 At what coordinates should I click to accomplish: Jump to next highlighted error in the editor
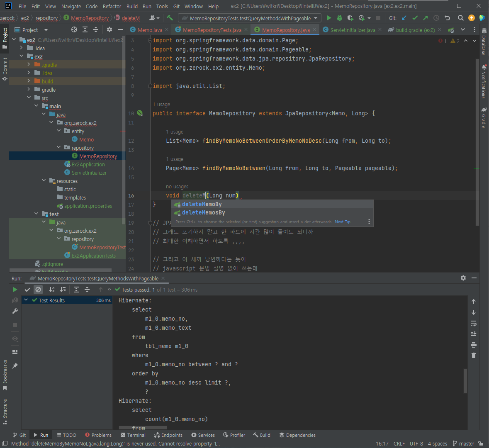pyautogui.click(x=474, y=41)
